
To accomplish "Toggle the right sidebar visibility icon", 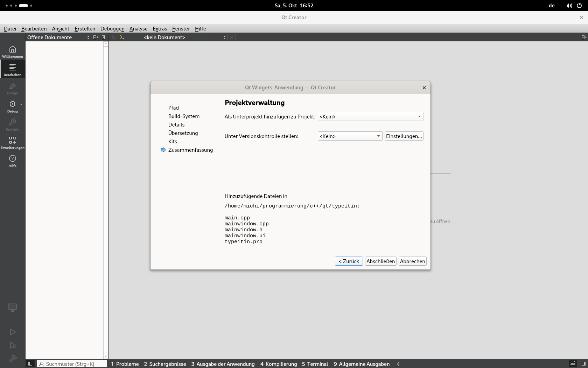I will point(583,364).
